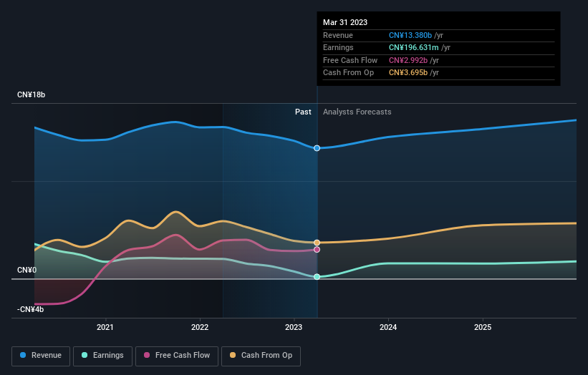588x375 pixels.
Task: Select the 2025 x-axis label
Action: pyautogui.click(x=483, y=328)
